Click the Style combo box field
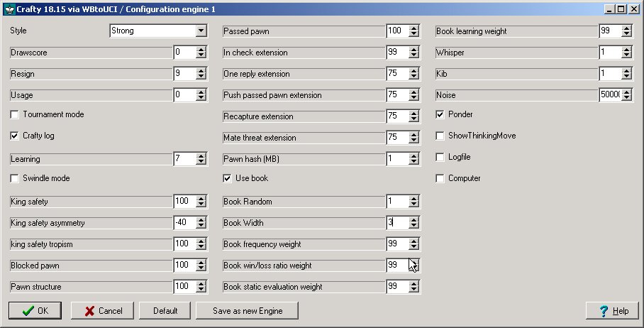Image resolution: width=644 pixels, height=328 pixels. 159,31
